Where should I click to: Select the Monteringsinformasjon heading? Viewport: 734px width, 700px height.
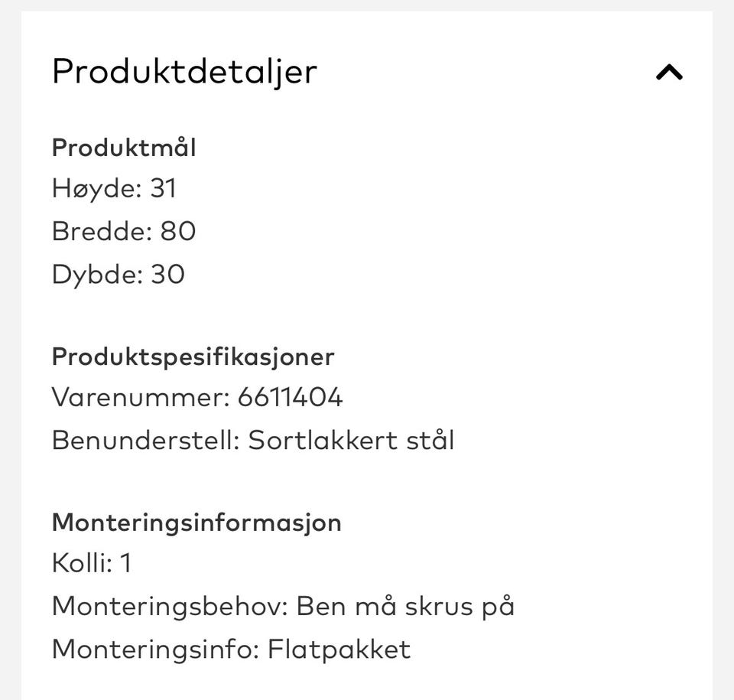pos(196,522)
